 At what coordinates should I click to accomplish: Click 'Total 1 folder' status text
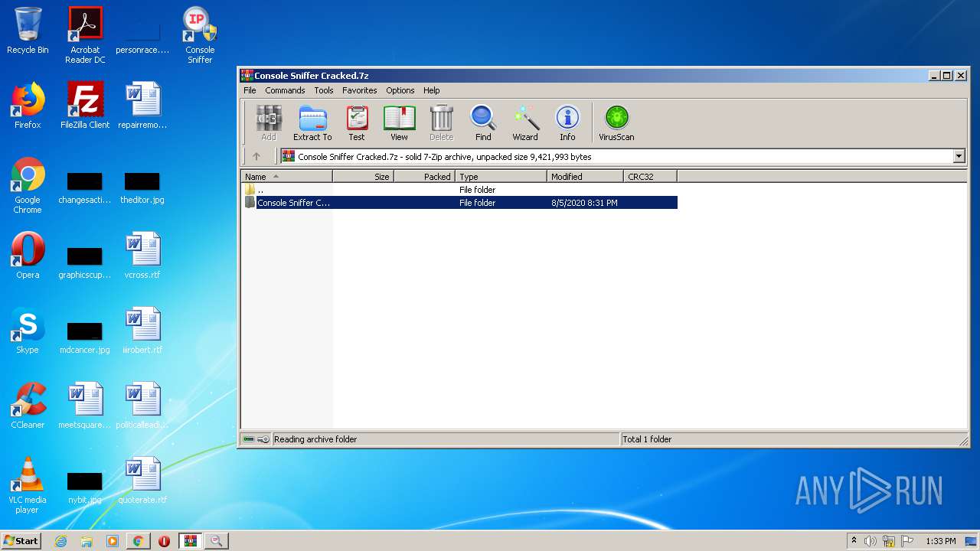647,439
